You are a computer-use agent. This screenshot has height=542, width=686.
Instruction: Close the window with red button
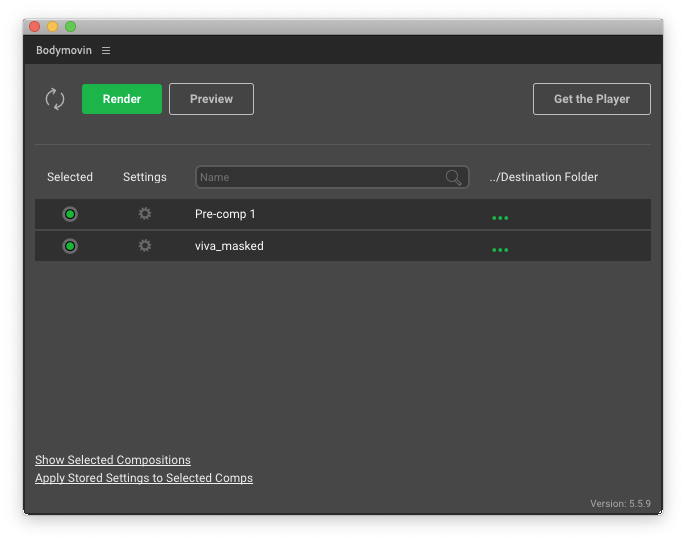[35, 27]
